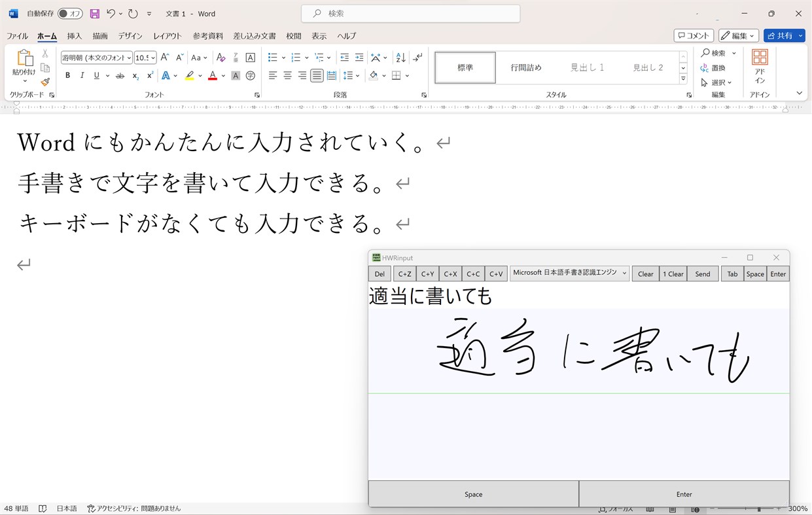Toggle superscript formatting
This screenshot has height=515, width=812.
click(150, 76)
